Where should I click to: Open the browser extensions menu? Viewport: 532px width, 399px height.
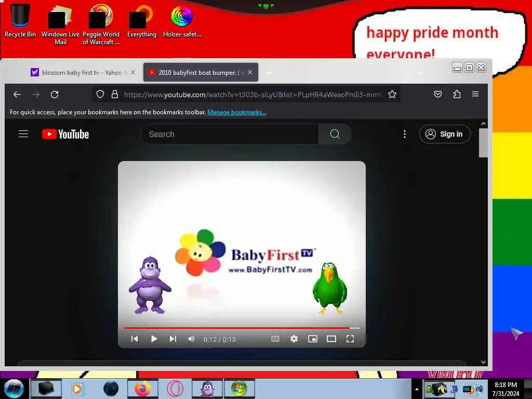click(457, 95)
